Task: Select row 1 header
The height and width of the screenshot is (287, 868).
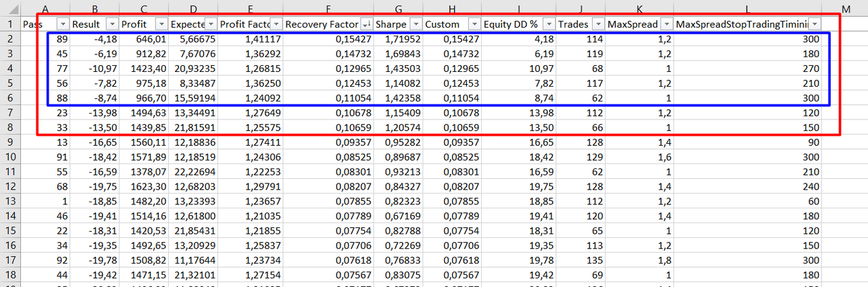Action: (x=10, y=24)
